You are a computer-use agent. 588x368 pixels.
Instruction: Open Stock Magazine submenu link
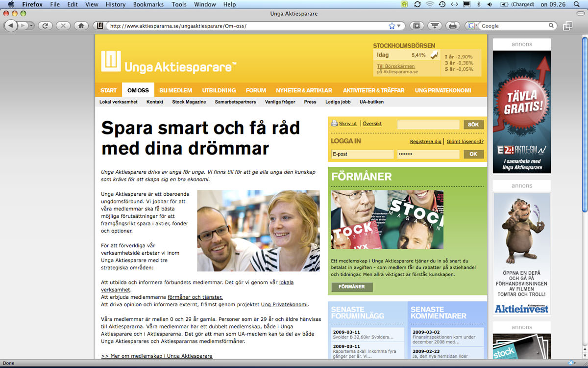point(189,102)
